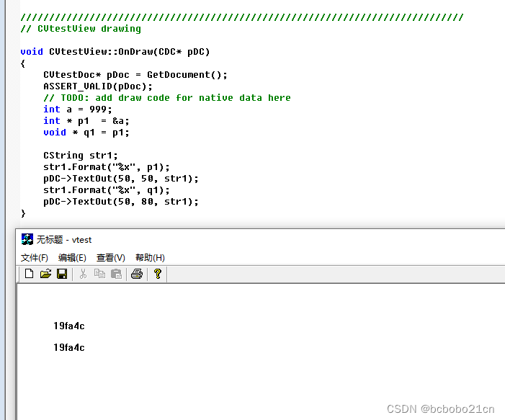The height and width of the screenshot is (420, 505).
Task: Click 'str1.Format("%x", p1);' line
Action: [x=107, y=167]
